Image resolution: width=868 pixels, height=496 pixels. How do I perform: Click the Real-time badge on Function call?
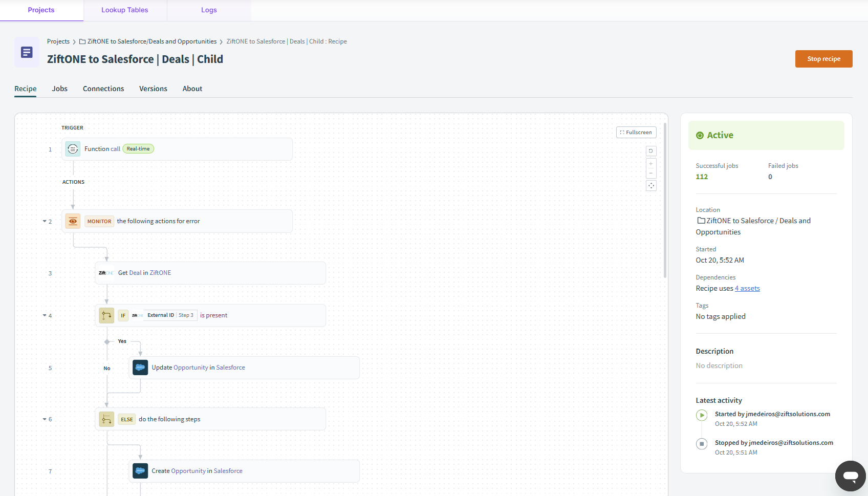point(138,149)
